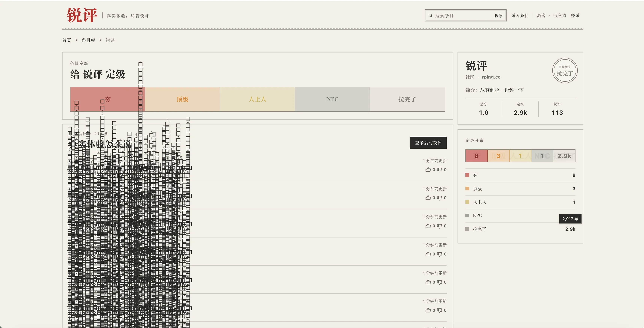Click the 顶级 label in the distribution legend
The image size is (644, 328).
pyautogui.click(x=477, y=189)
